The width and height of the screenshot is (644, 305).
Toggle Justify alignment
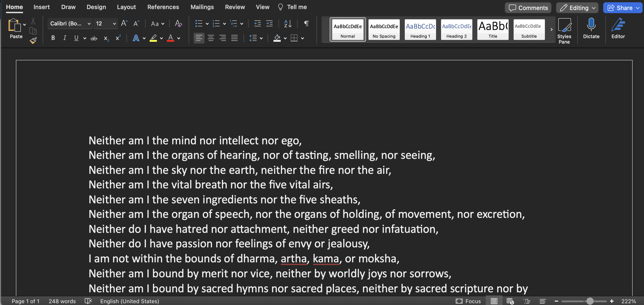tap(234, 38)
